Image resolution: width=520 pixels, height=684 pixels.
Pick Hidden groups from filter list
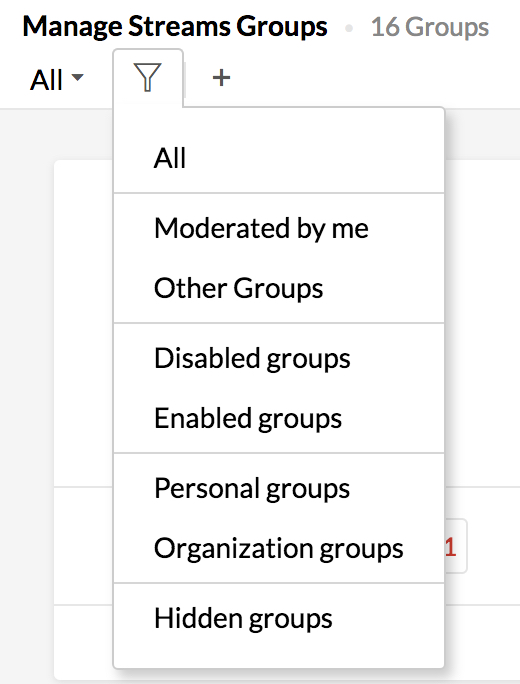click(x=279, y=618)
